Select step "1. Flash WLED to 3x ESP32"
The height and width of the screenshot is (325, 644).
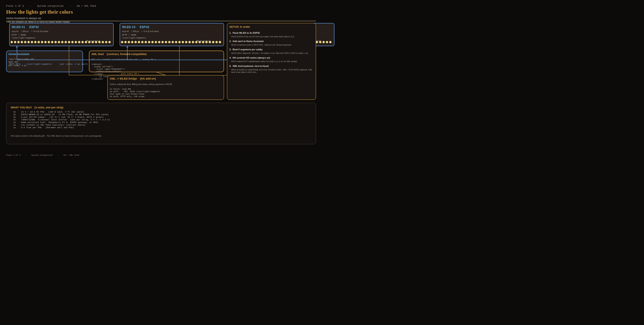245,33
